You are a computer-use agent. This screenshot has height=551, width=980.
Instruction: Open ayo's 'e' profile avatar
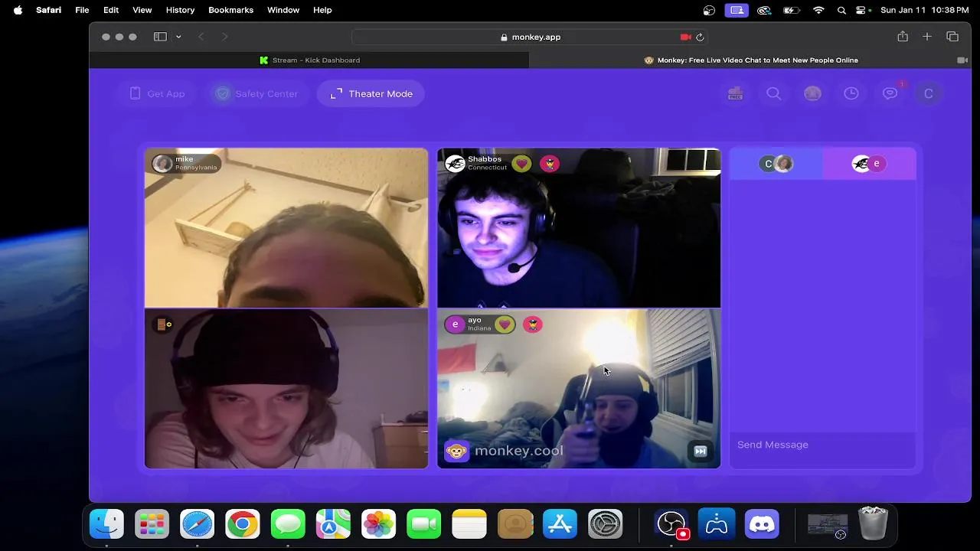click(455, 324)
